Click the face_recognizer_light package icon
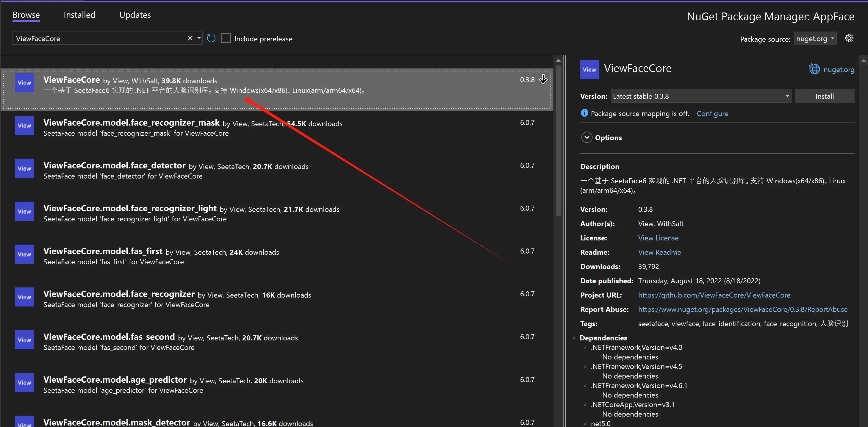Screen dimensions: 868x427 [x=24, y=211]
